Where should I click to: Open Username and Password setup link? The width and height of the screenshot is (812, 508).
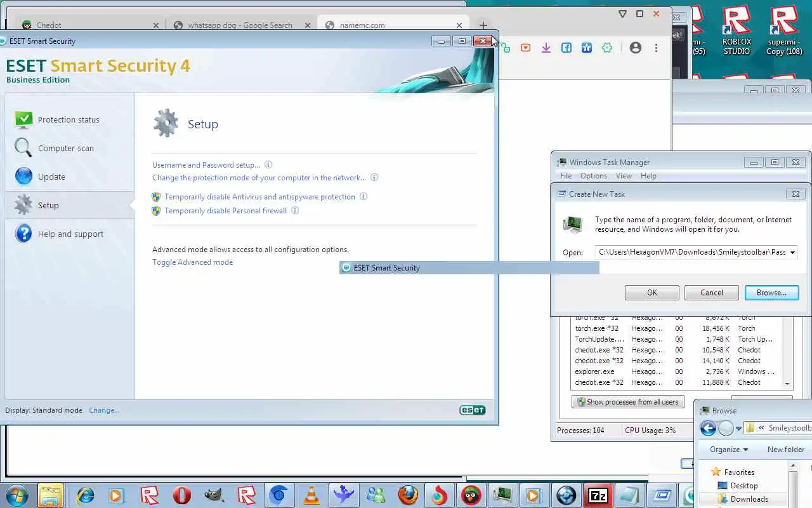point(206,165)
